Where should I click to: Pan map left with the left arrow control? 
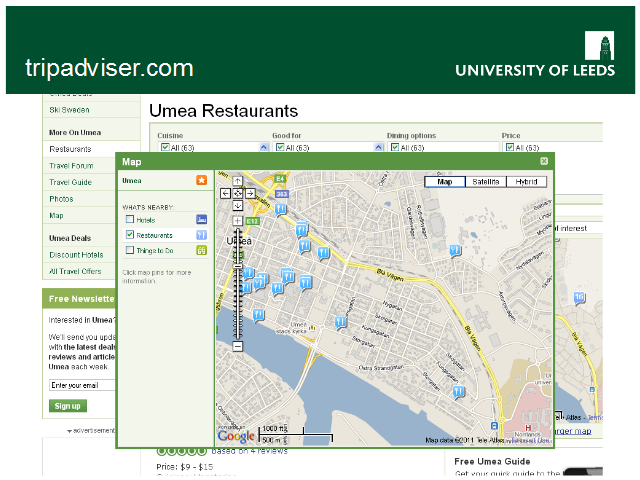[x=225, y=193]
